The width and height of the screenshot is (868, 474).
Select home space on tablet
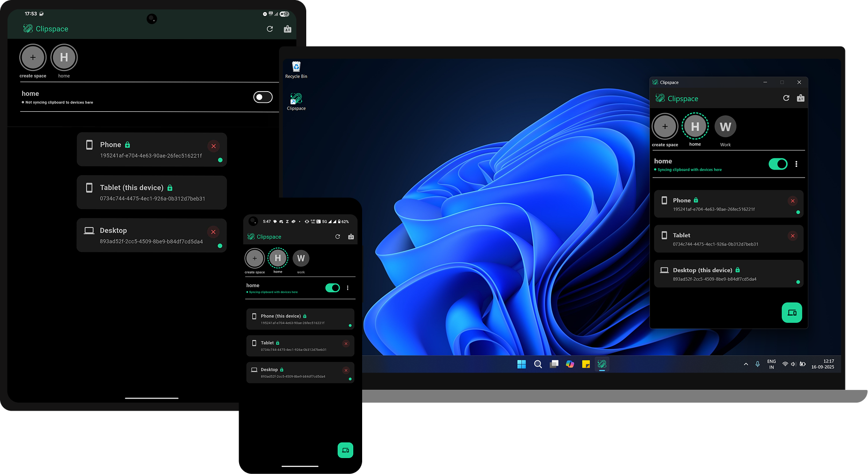pos(64,58)
